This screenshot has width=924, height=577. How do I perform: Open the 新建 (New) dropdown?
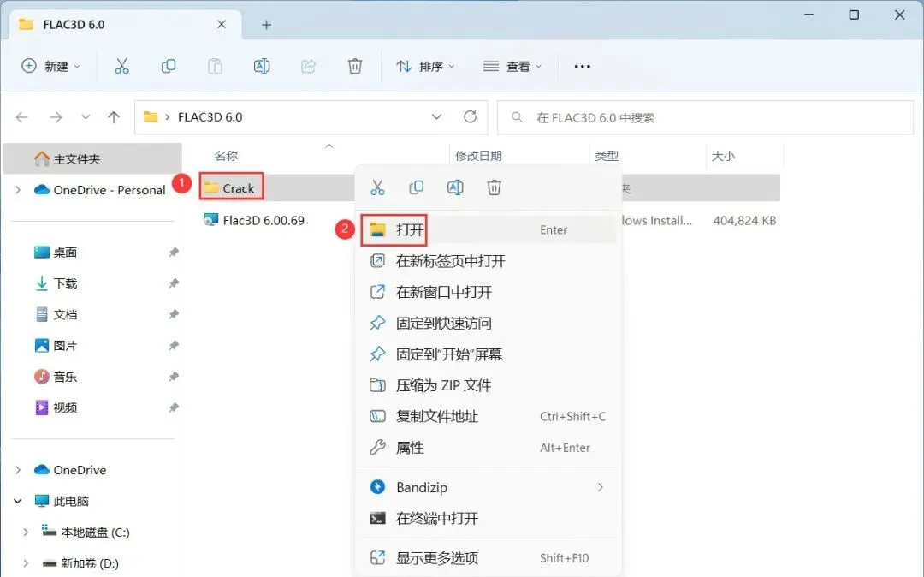pyautogui.click(x=50, y=66)
